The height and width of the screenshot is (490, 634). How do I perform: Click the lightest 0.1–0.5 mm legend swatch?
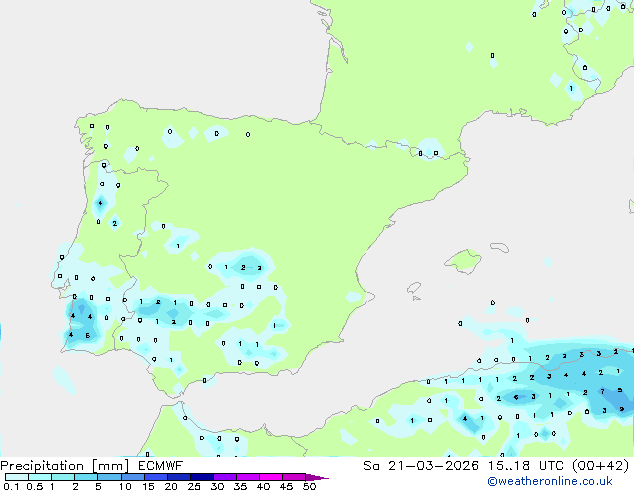(17, 477)
